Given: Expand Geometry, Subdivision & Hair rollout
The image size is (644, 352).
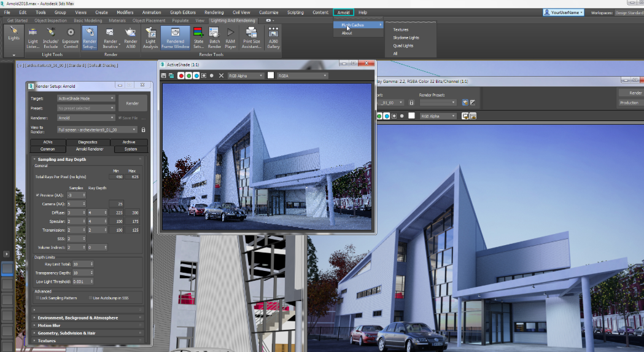Looking at the screenshot, I should (87, 333).
